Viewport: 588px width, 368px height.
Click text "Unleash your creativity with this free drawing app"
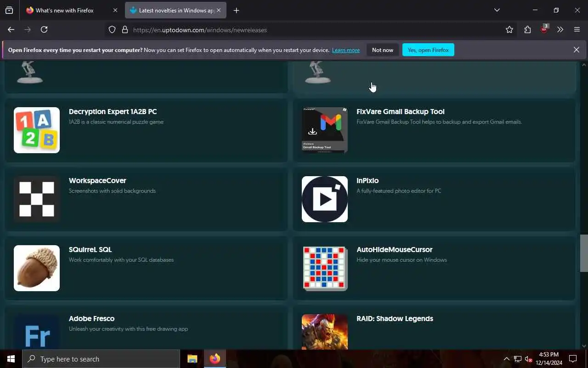[x=128, y=329]
